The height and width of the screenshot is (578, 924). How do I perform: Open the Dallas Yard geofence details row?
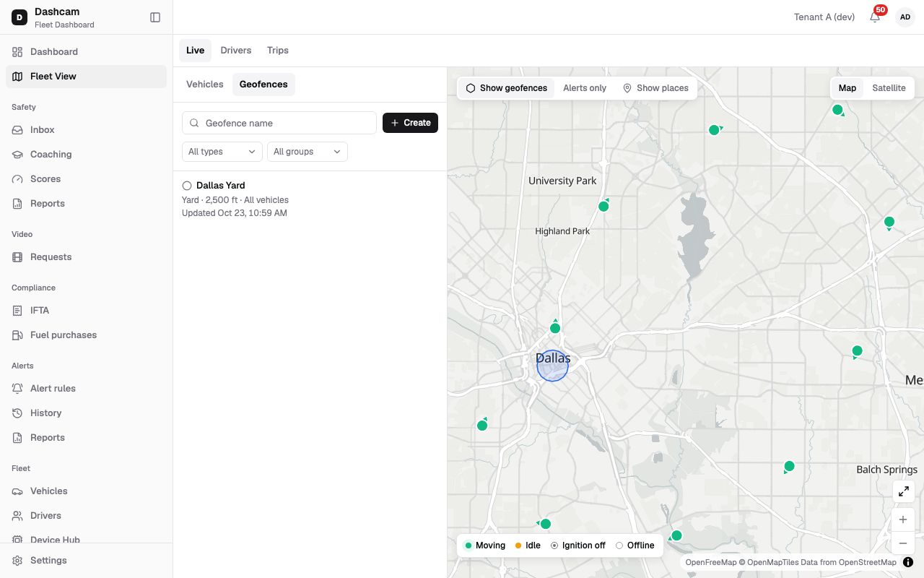tap(310, 199)
